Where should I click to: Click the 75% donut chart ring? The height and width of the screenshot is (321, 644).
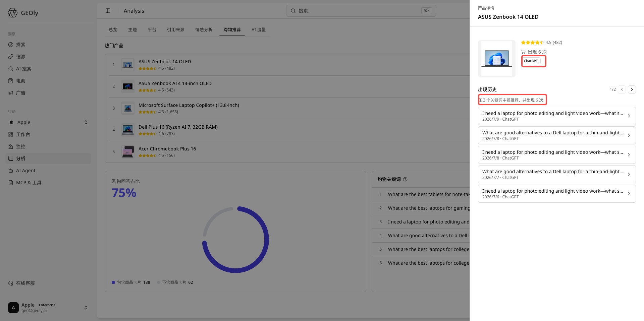pyautogui.click(x=235, y=240)
